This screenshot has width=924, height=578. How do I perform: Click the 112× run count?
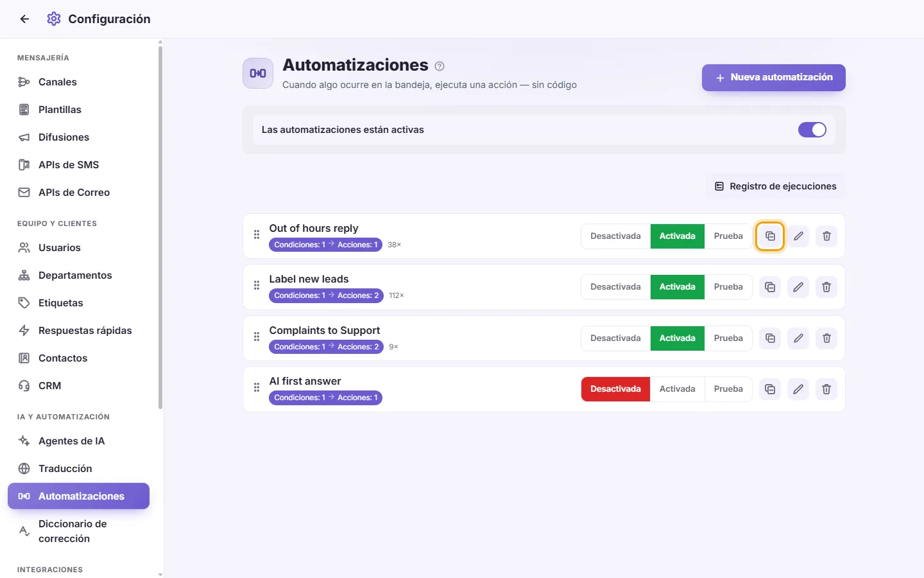point(397,295)
